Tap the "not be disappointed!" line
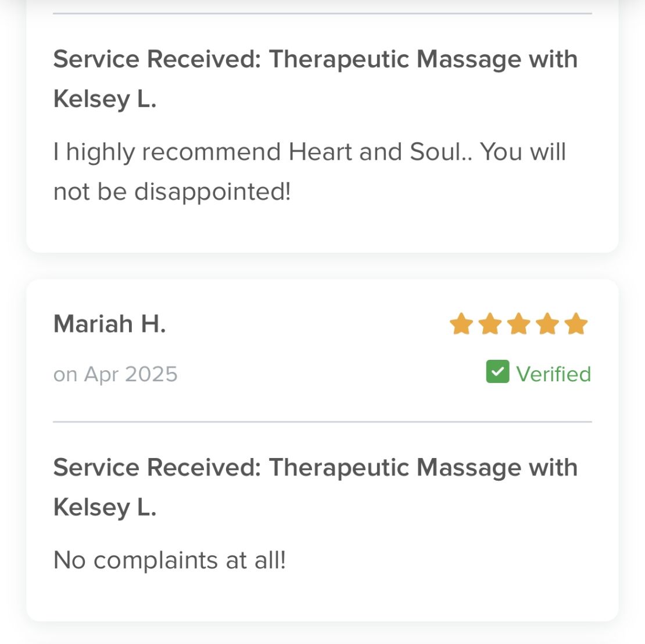Viewport: 645px width, 644px height. [171, 191]
